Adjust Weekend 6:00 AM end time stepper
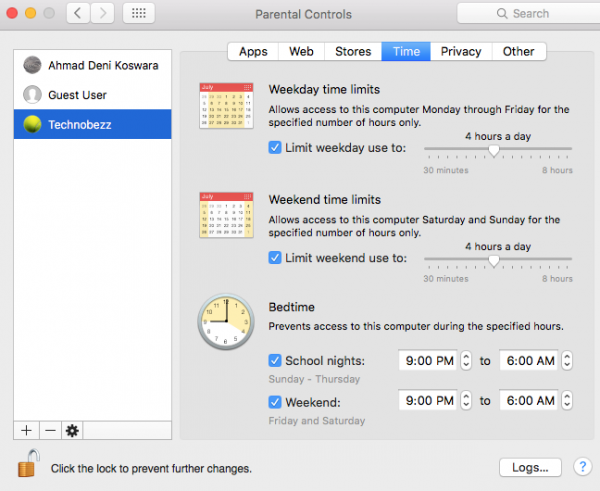Viewport: 600px width, 491px height. pos(567,401)
